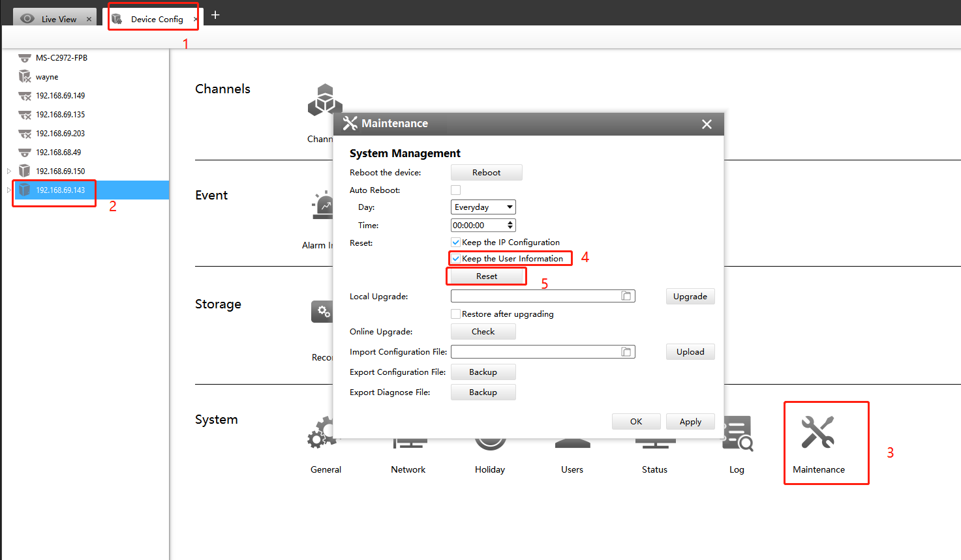
Task: Close the Live View tab
Action: pos(89,20)
